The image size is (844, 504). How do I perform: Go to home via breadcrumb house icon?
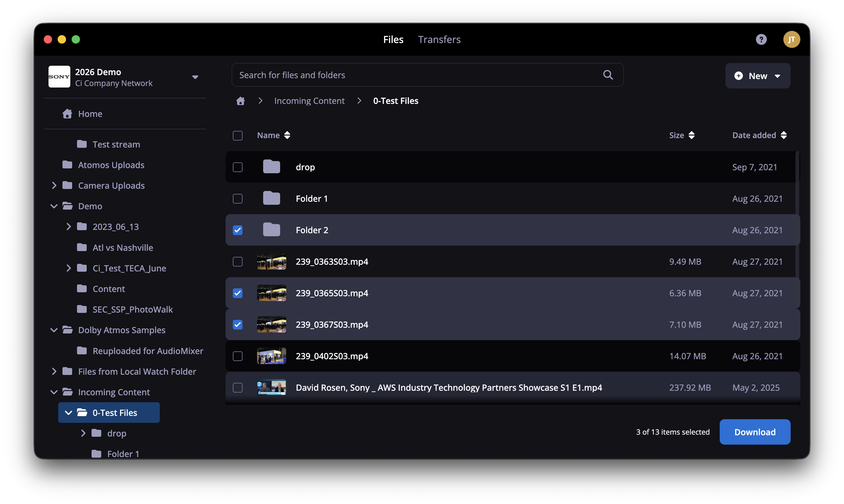click(x=240, y=101)
